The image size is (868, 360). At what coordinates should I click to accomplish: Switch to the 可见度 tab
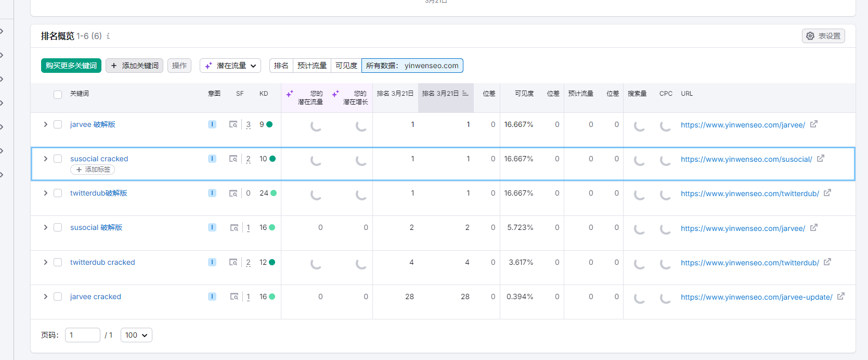pos(346,66)
